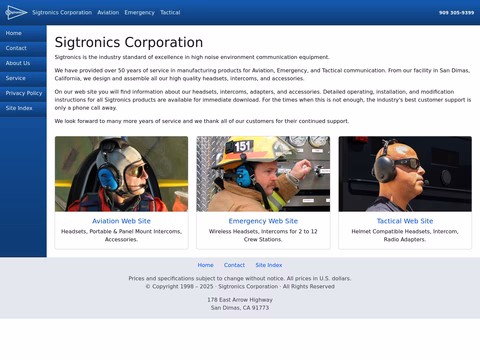Click the footer Site Index link
Image resolution: width=480 pixels, height=360 pixels.
point(269,265)
